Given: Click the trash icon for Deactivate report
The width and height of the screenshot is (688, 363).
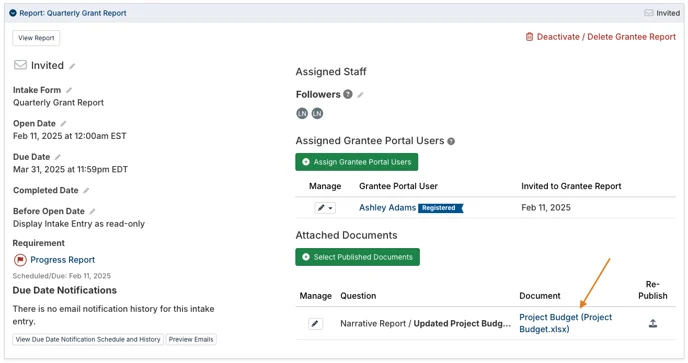Looking at the screenshot, I should click(529, 37).
